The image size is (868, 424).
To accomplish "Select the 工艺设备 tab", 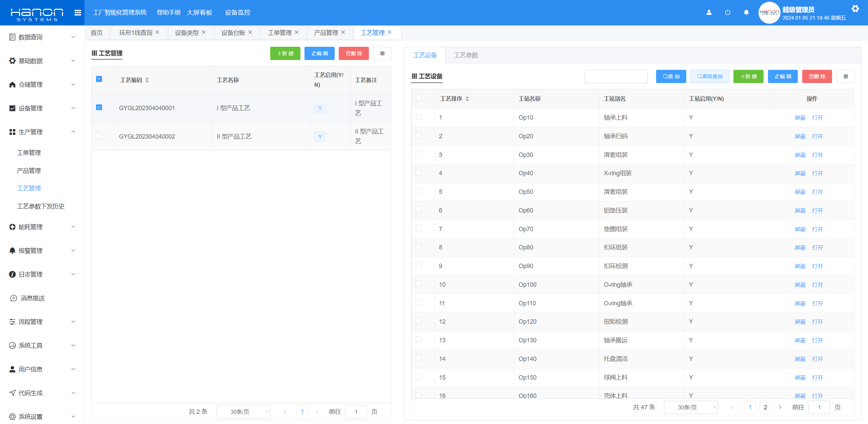I will 425,55.
